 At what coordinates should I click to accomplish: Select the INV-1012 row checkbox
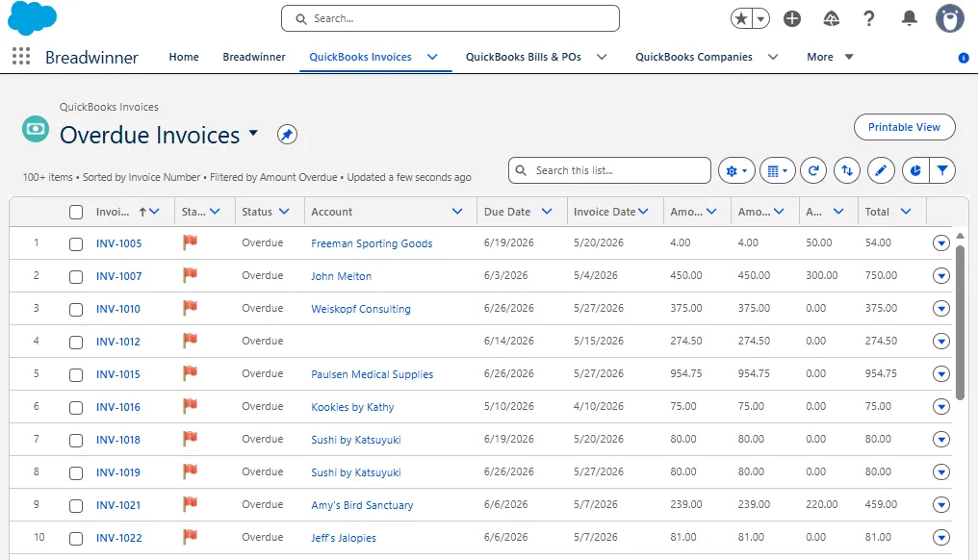[76, 343]
